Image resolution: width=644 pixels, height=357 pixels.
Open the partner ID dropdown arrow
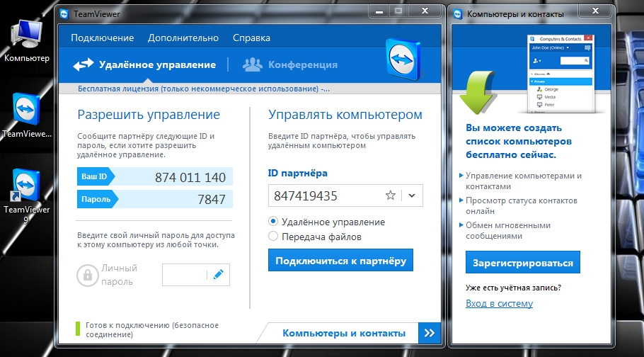point(412,195)
